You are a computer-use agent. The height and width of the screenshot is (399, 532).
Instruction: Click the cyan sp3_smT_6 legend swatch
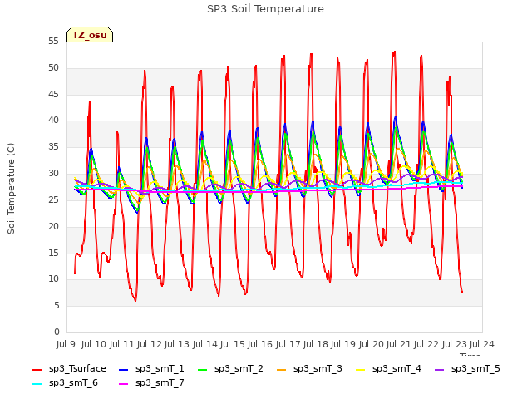point(37,384)
